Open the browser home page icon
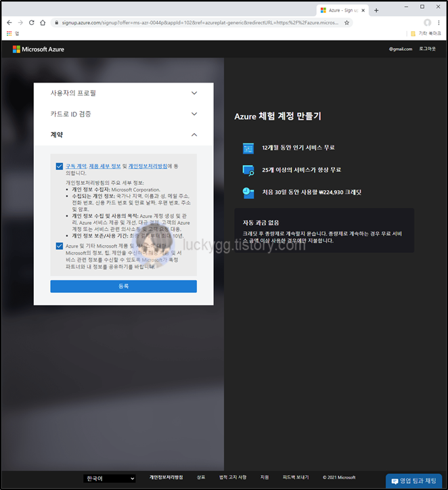Image resolution: width=448 pixels, height=490 pixels. click(x=43, y=23)
